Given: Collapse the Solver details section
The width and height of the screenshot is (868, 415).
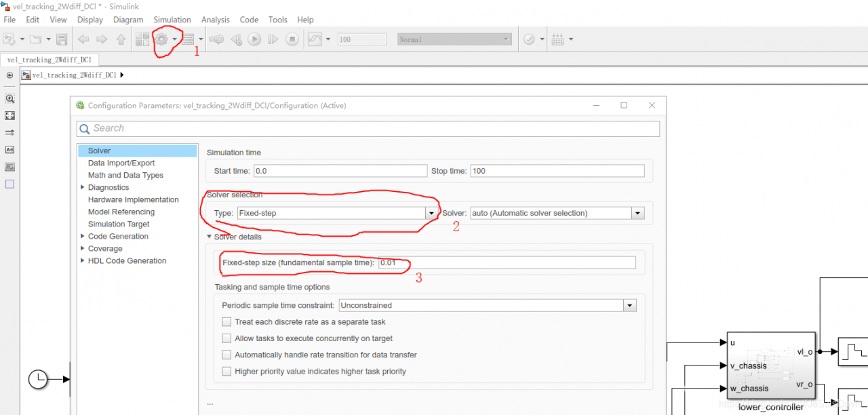Looking at the screenshot, I should coord(210,237).
